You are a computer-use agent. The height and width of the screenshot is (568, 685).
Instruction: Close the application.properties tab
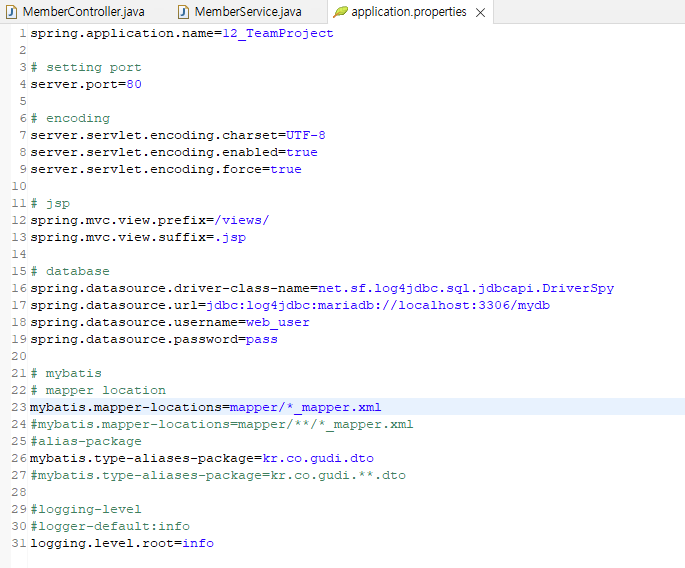click(x=481, y=13)
